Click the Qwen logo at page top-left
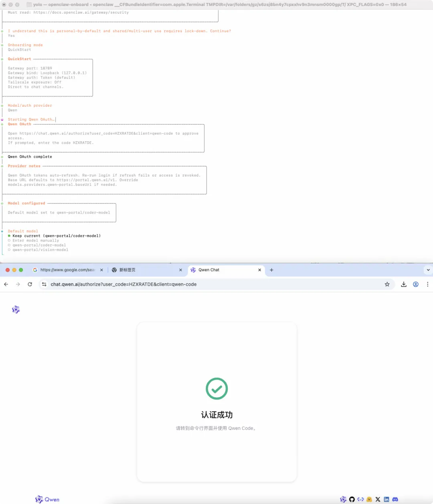This screenshot has height=504, width=433. [x=16, y=309]
